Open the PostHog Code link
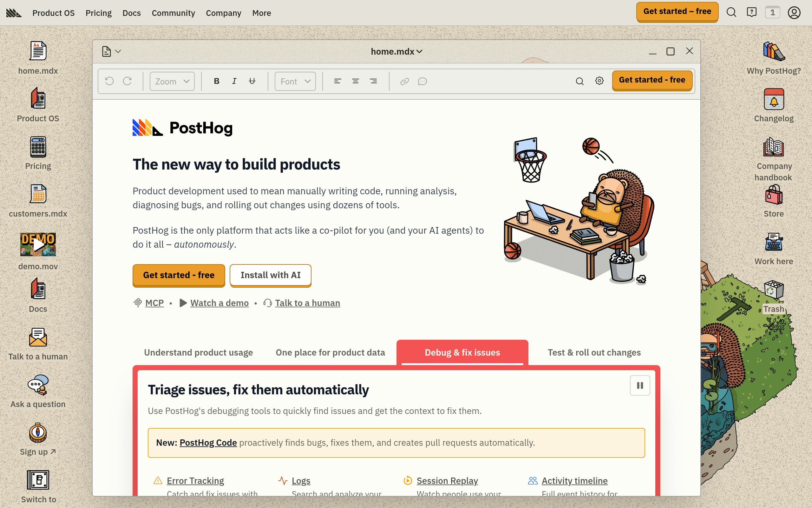This screenshot has width=812, height=508. (208, 443)
